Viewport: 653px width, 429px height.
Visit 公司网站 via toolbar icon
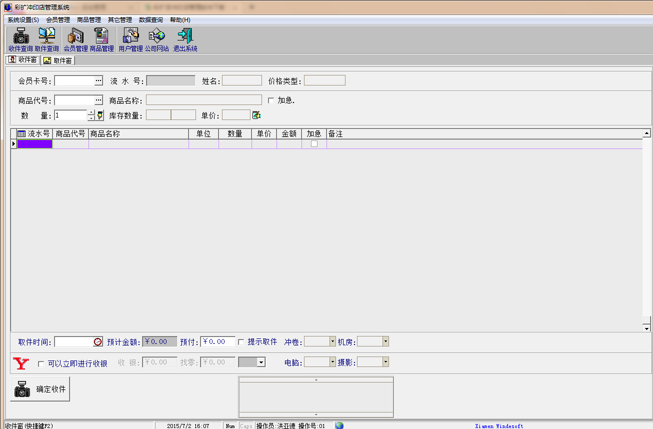point(157,39)
